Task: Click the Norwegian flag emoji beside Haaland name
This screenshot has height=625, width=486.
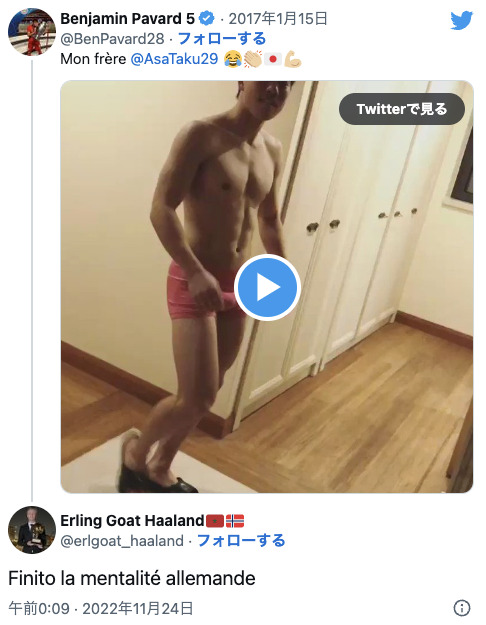Action: 235,521
